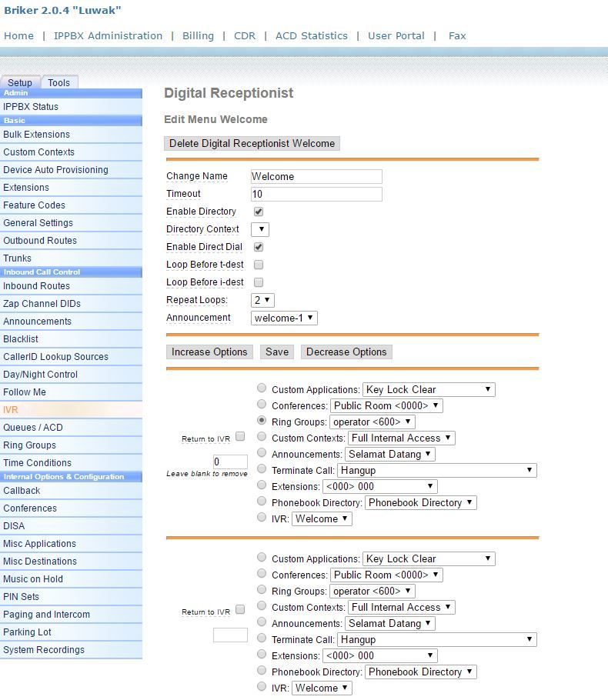The height and width of the screenshot is (700, 608).
Task: Open Queues / ACD in sidebar
Action: click(x=71, y=428)
